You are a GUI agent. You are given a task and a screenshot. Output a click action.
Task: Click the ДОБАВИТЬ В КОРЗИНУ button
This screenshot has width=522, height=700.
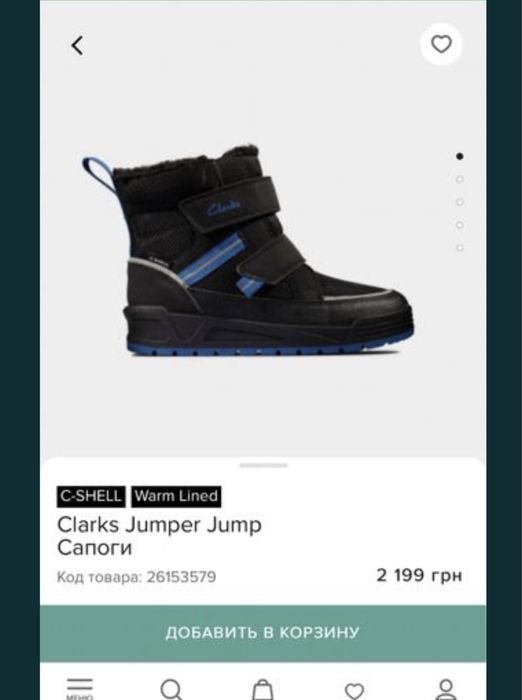[263, 633]
